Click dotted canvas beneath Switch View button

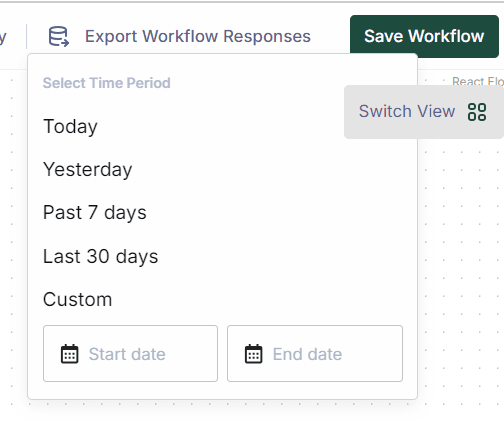coord(460,267)
